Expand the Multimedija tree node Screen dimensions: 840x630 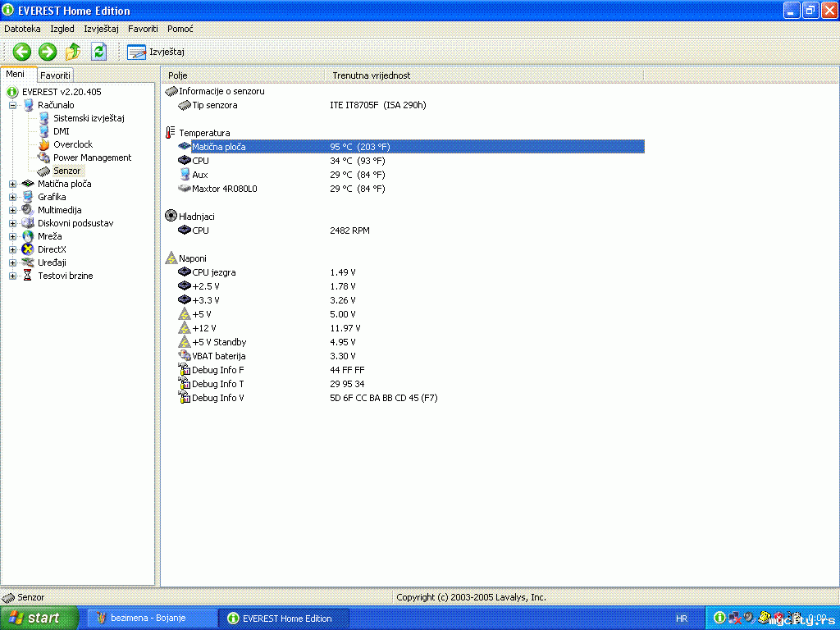coord(12,210)
